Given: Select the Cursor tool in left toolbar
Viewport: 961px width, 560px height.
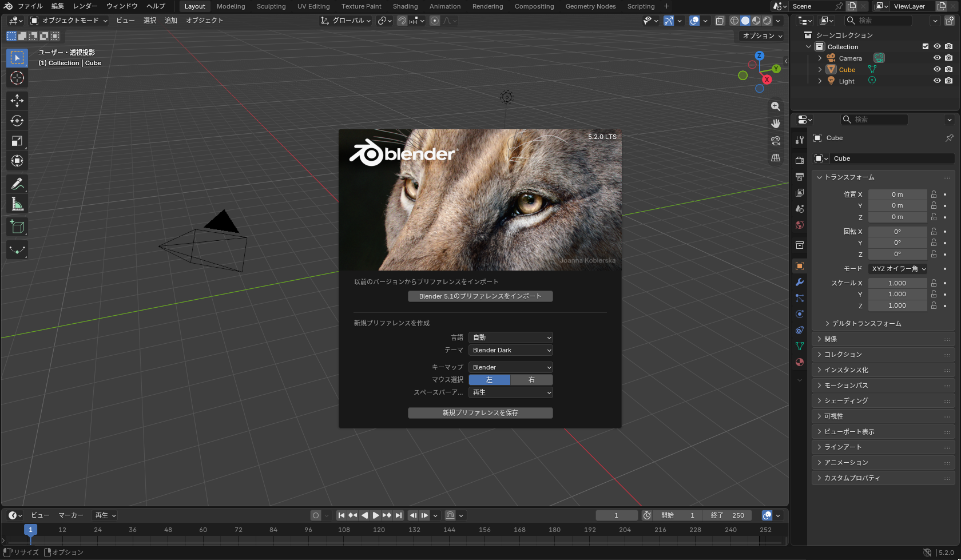Looking at the screenshot, I should [x=17, y=78].
